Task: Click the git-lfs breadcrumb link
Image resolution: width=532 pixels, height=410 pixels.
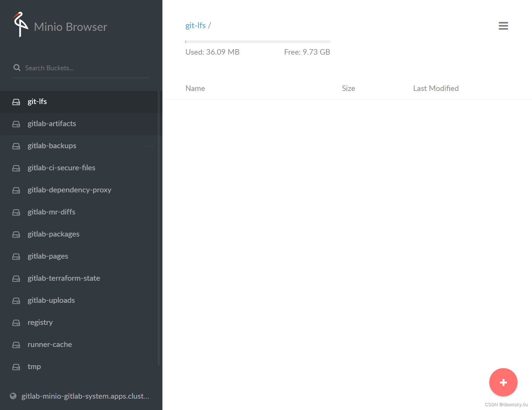Action: [x=196, y=26]
